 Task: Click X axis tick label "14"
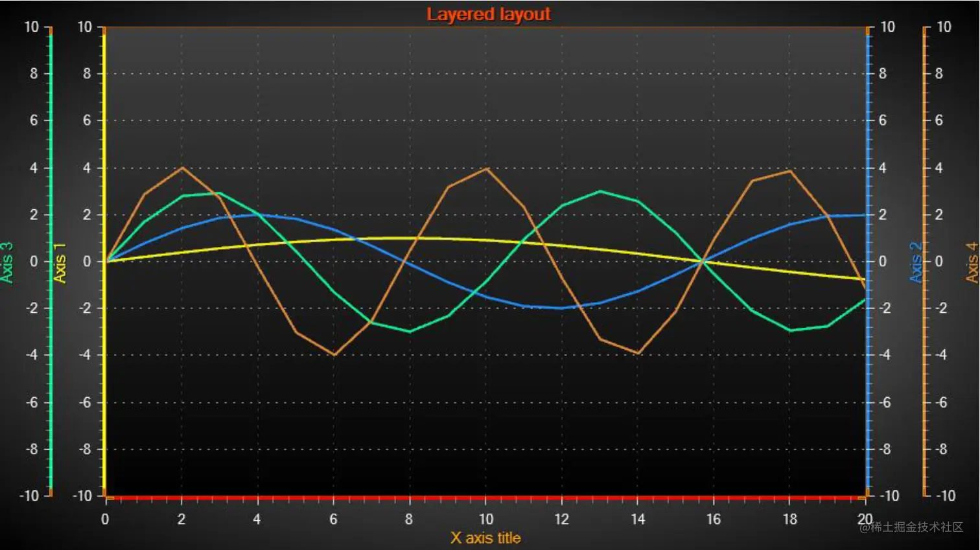[x=638, y=519]
